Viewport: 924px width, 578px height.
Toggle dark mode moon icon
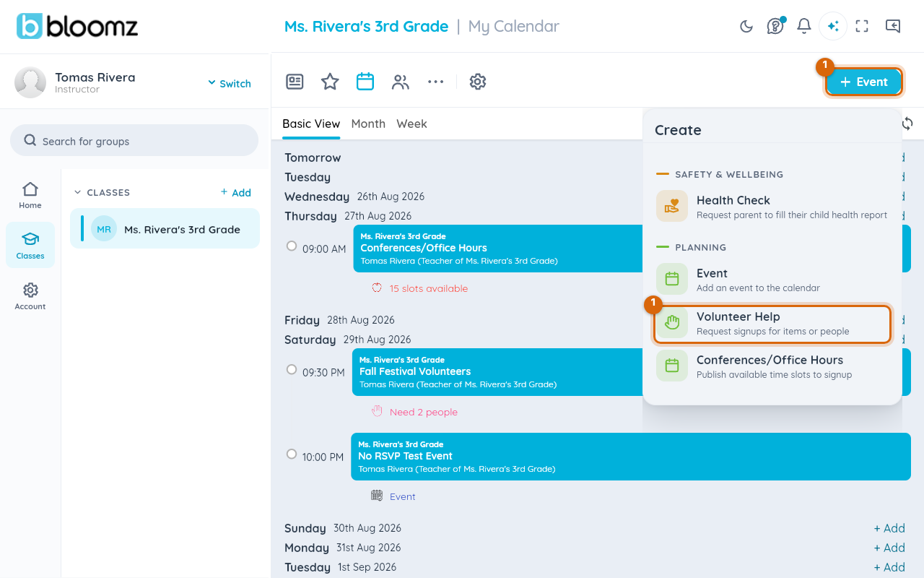(x=746, y=27)
